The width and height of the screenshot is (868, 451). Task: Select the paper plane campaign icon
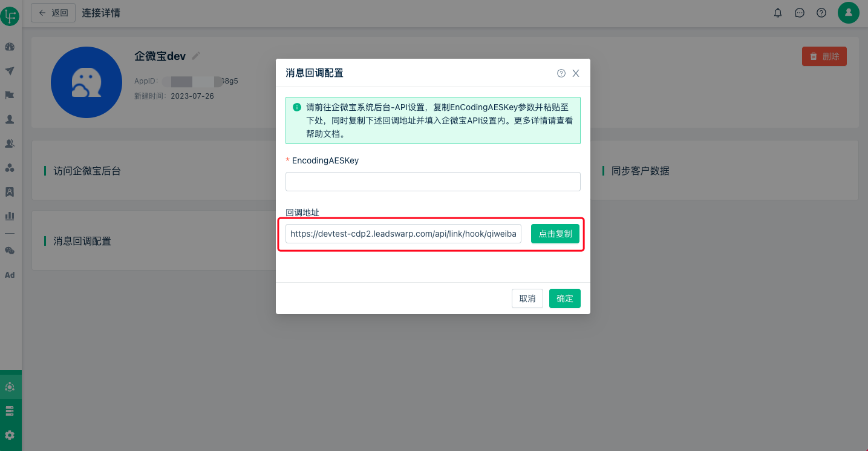[x=10, y=70]
